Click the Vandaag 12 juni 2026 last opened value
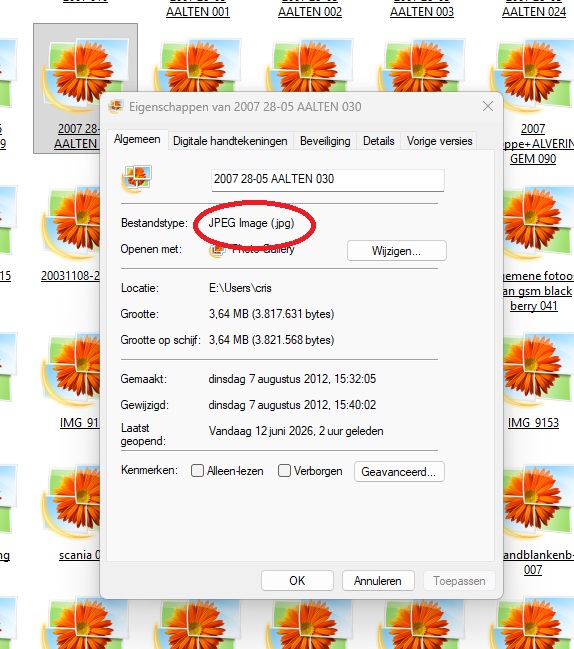Viewport: 574px width, 649px height. coord(296,431)
